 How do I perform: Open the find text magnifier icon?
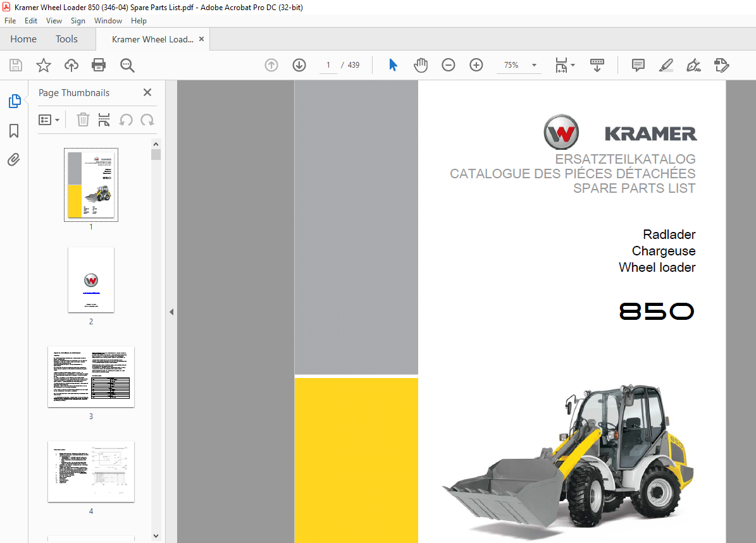coord(127,65)
